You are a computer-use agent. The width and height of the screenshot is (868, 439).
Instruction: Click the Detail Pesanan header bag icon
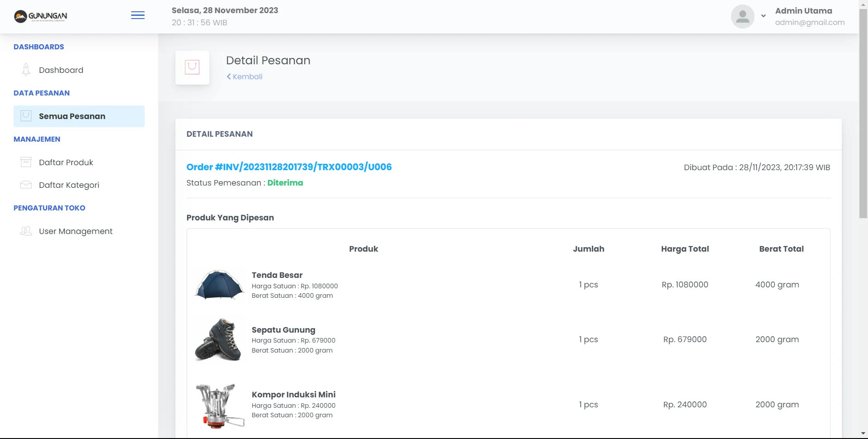(x=192, y=67)
